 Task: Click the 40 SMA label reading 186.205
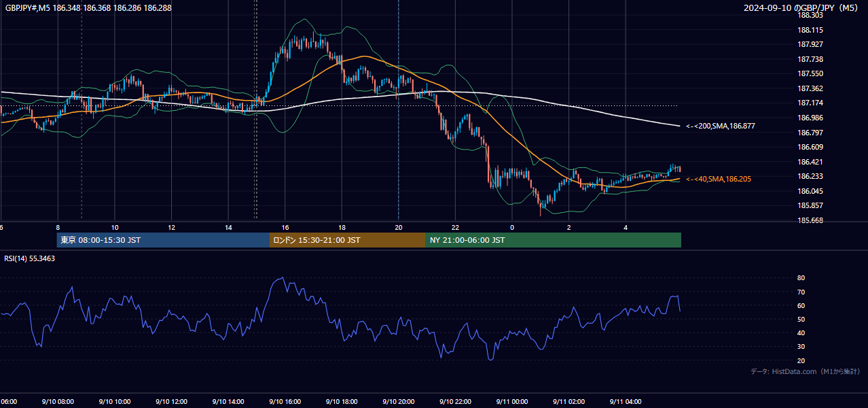tap(719, 179)
